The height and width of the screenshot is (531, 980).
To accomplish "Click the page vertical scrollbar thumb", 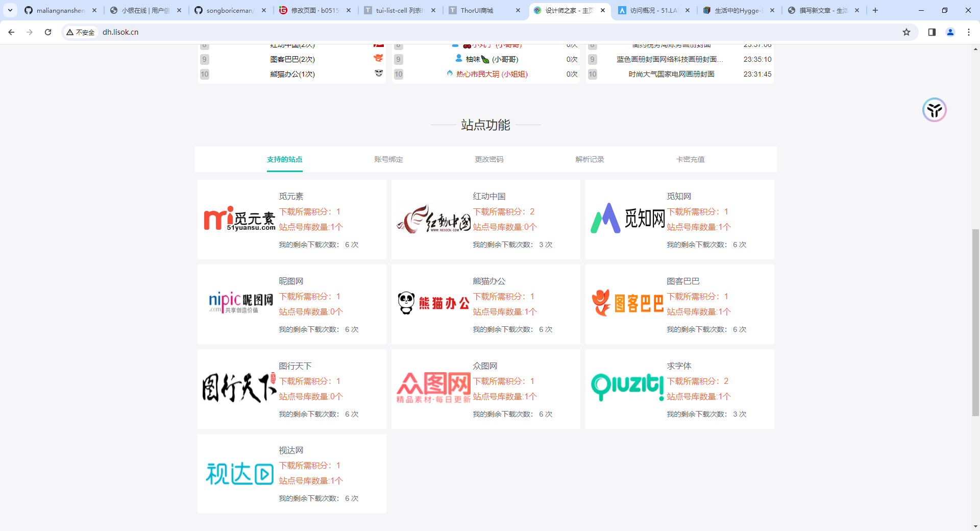I will pyautogui.click(x=975, y=323).
